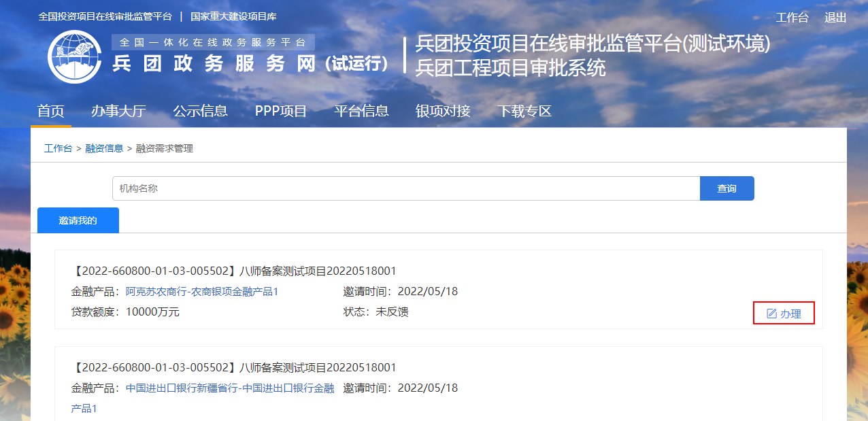Click 退出 to log out
Screen dimensions: 868x421
coord(835,18)
